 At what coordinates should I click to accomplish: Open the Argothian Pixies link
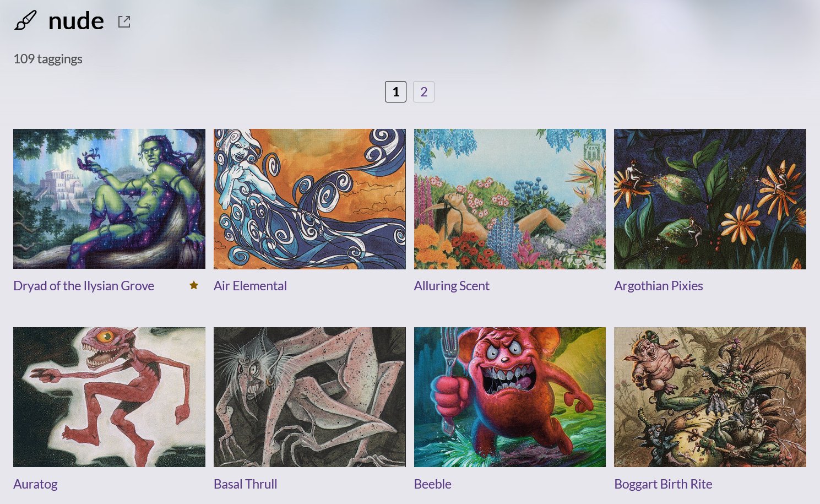[x=659, y=286]
